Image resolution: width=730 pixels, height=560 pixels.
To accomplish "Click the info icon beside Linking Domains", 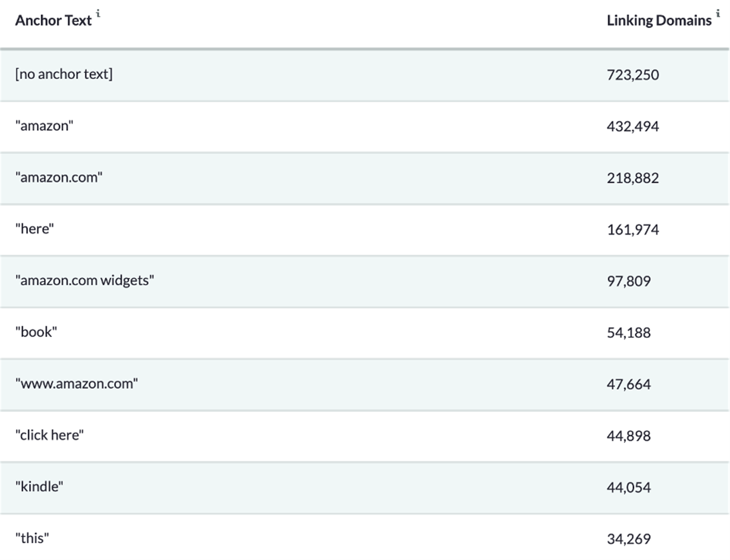I will click(718, 14).
